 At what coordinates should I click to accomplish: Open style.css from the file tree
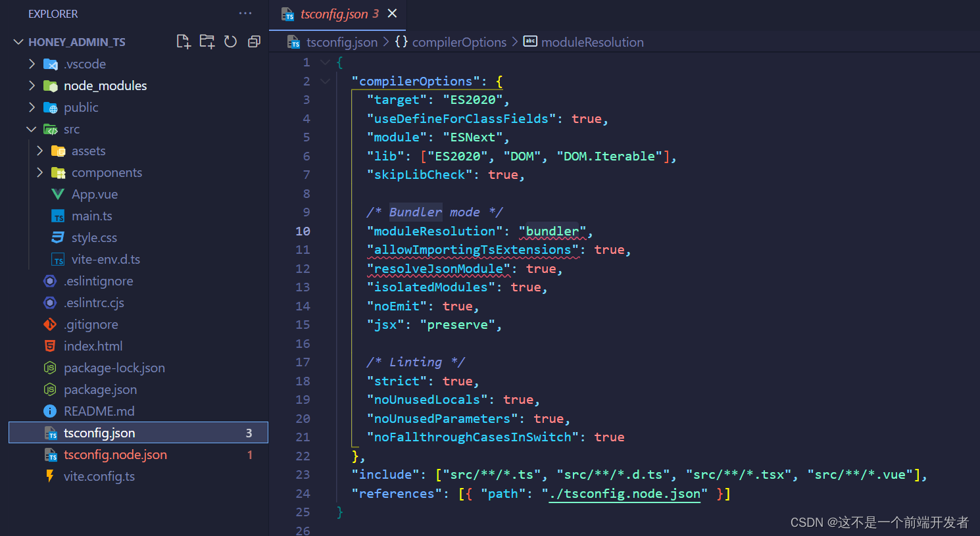[94, 238]
